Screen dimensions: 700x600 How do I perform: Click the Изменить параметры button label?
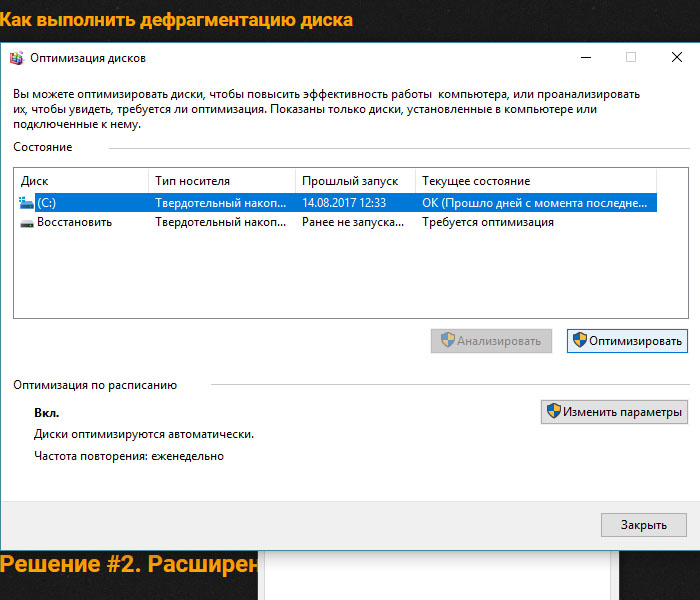(x=622, y=412)
